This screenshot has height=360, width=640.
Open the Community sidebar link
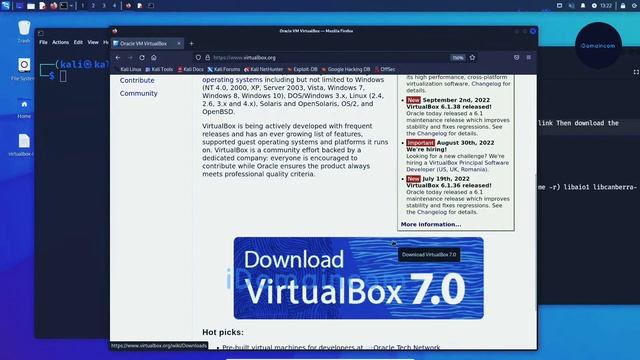click(x=138, y=93)
